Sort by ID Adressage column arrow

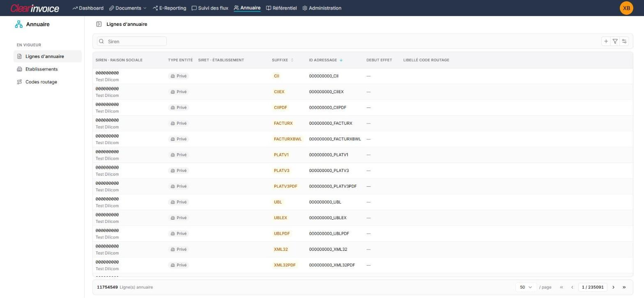point(341,60)
